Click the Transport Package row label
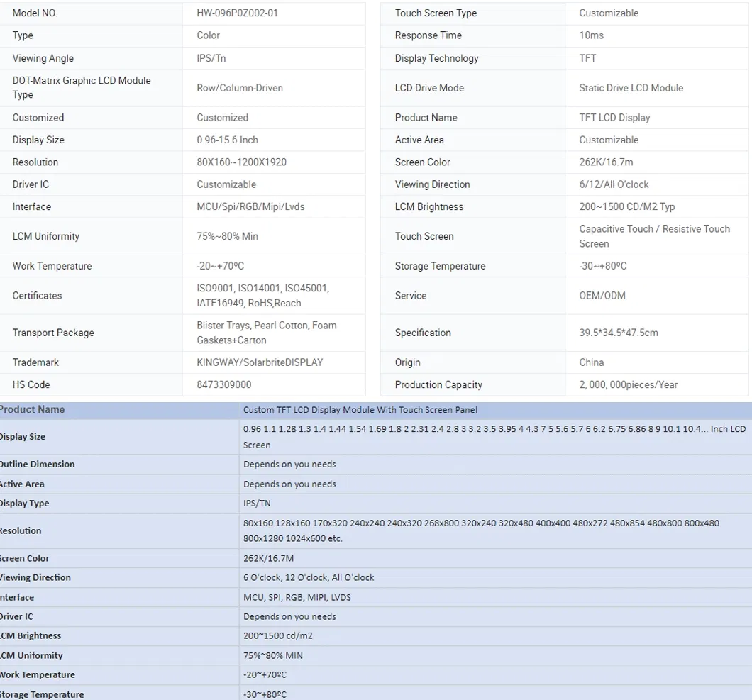 tap(53, 333)
